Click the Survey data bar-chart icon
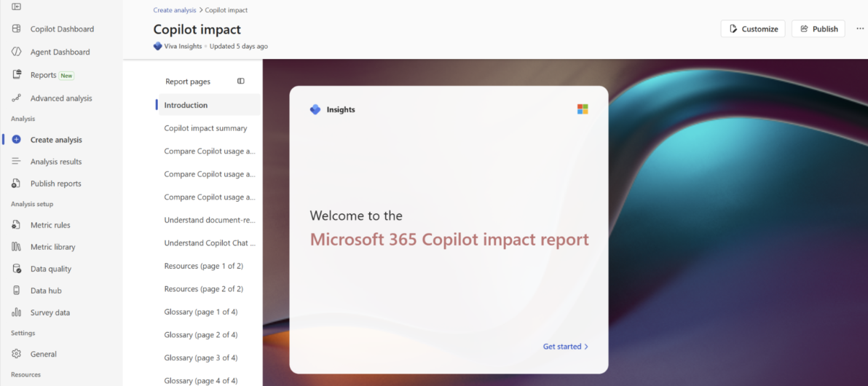 17,312
